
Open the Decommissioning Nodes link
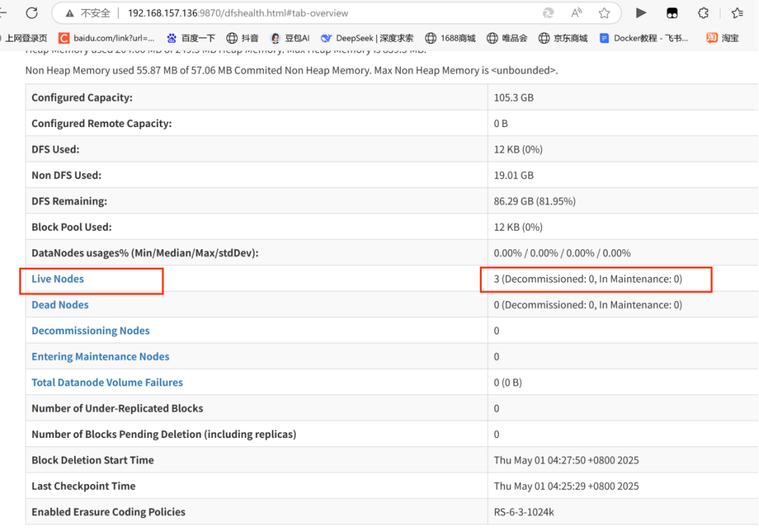tap(91, 331)
